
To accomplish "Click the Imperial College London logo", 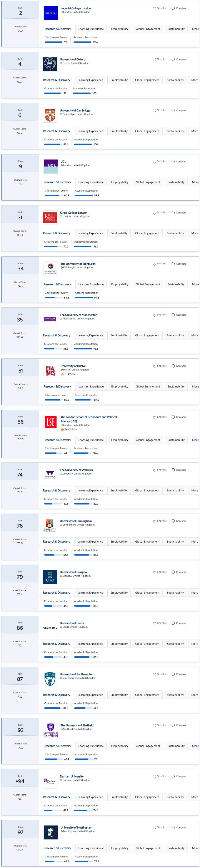I will point(51,13).
